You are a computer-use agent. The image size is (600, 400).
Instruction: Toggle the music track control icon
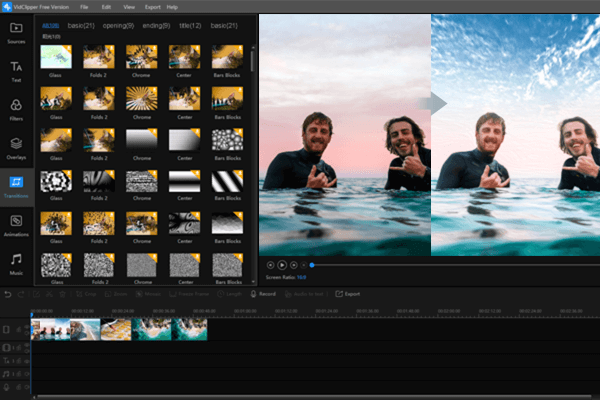[x=8, y=372]
